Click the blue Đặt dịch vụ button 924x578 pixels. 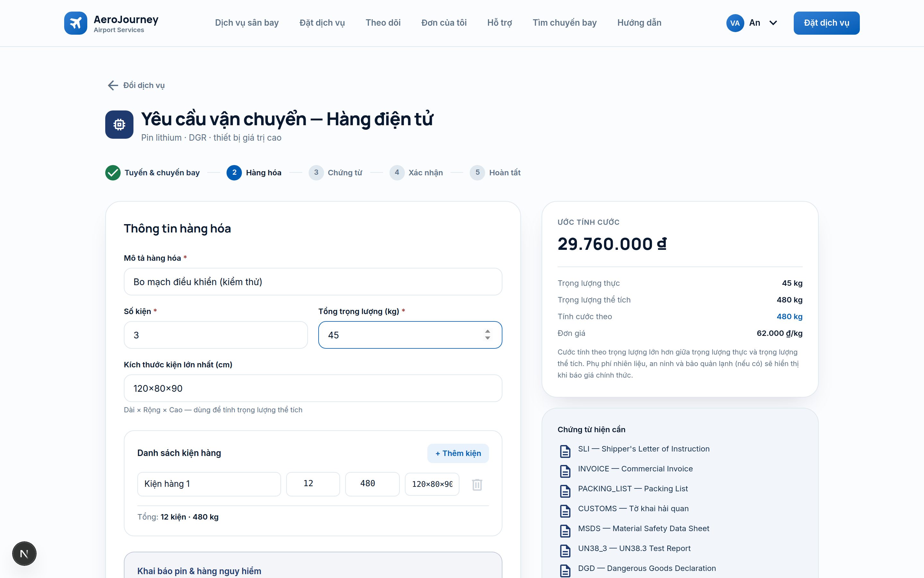[x=827, y=23]
